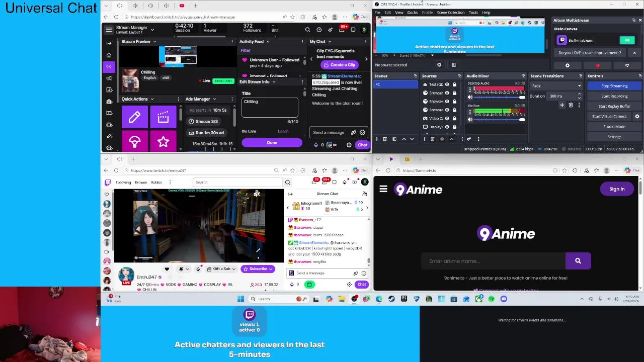Click the clapperboard clip quick action tile
Screen dimensions: 644x362
point(163,117)
